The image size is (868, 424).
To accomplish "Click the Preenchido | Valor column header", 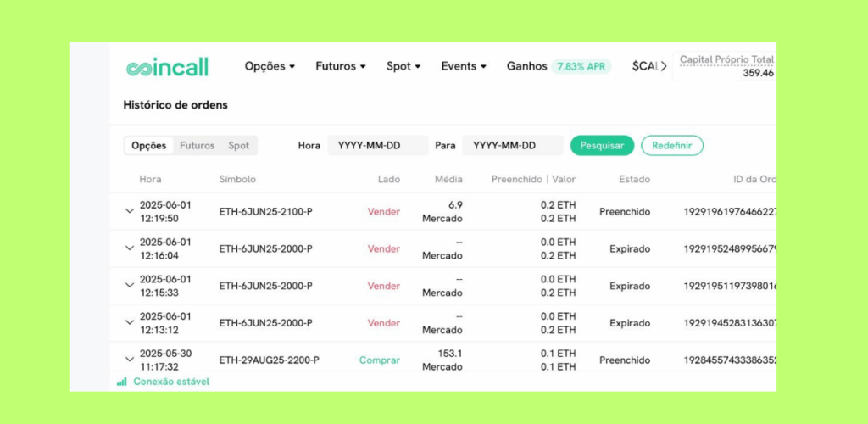I will click(x=534, y=179).
